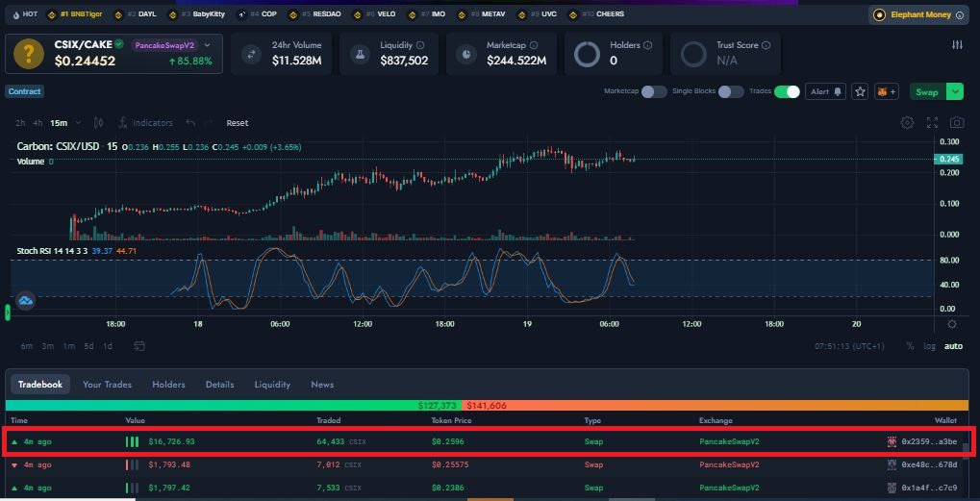980x501 pixels.
Task: Expand chart to fullscreen mode
Action: [932, 122]
